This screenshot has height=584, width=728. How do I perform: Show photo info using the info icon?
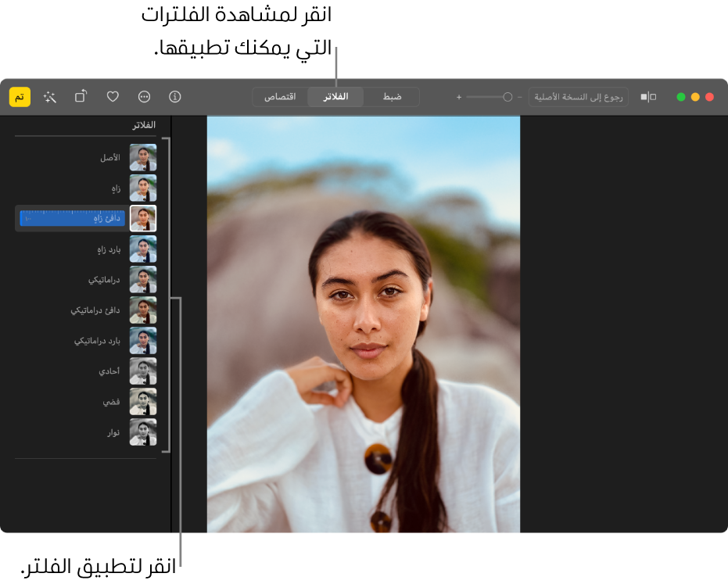175,97
